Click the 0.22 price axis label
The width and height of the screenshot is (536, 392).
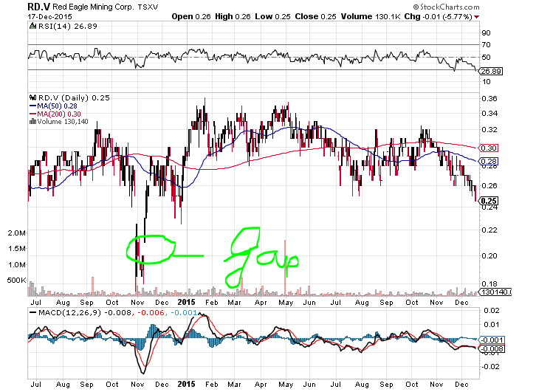click(489, 230)
